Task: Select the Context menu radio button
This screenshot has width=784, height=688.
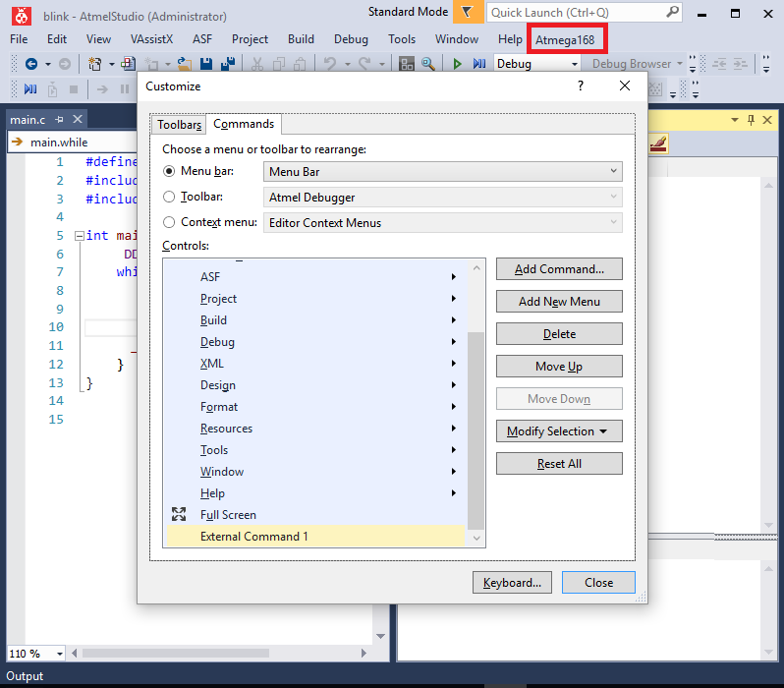Action: [x=169, y=222]
